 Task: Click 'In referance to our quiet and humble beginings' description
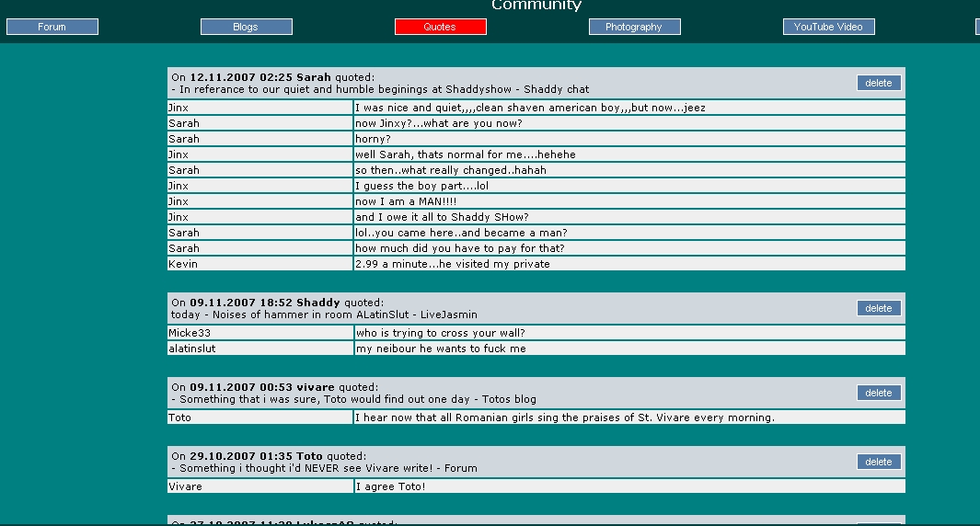[x=380, y=89]
